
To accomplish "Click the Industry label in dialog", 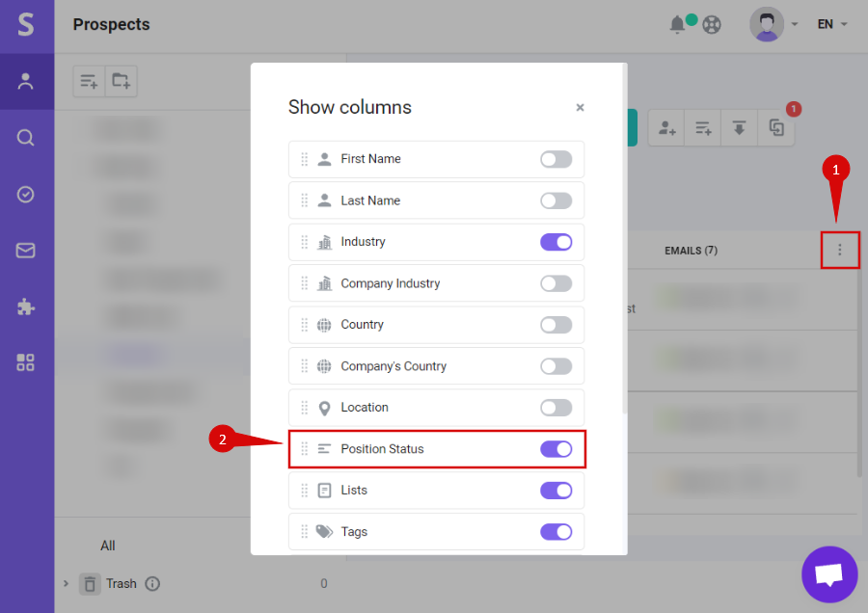I will click(x=363, y=242).
